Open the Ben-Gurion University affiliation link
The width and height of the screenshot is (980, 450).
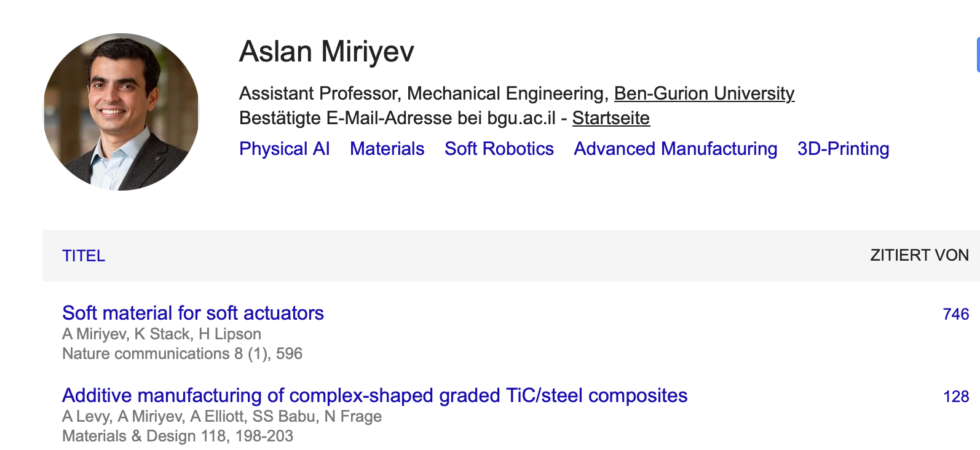(704, 93)
